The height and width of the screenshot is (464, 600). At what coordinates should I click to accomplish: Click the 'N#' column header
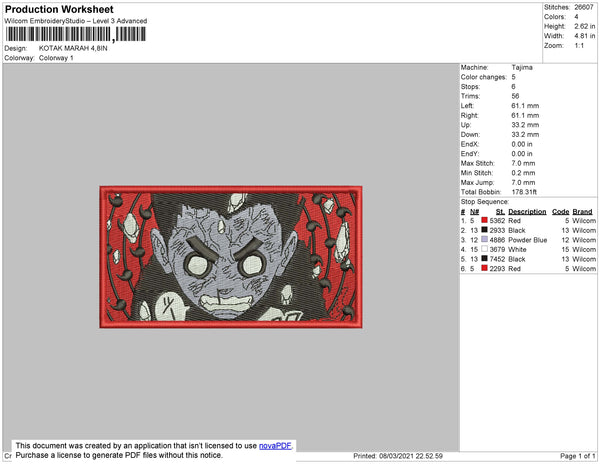pos(474,212)
